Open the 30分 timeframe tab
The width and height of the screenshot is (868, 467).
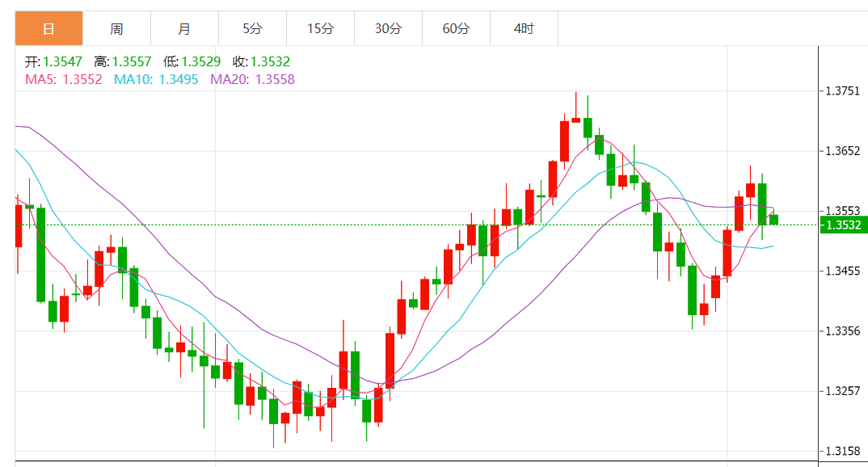pyautogui.click(x=388, y=28)
